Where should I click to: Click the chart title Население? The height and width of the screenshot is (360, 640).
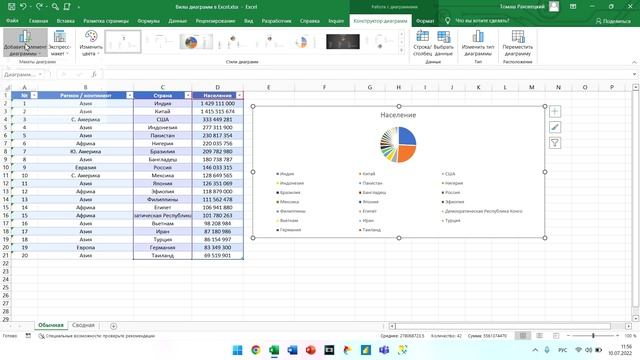(398, 115)
